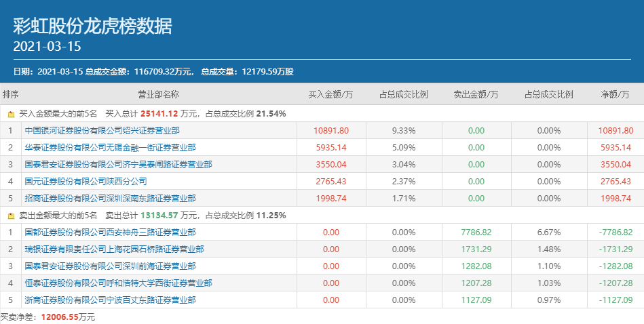
Task: Click the 彩虹股份龙虎榜数据 page title
Action: click(x=92, y=26)
